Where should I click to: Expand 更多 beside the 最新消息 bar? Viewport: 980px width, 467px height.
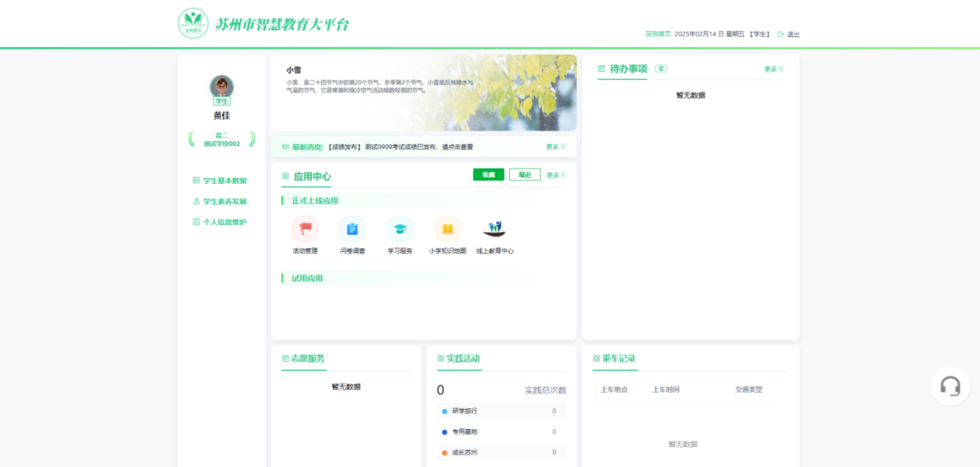555,147
